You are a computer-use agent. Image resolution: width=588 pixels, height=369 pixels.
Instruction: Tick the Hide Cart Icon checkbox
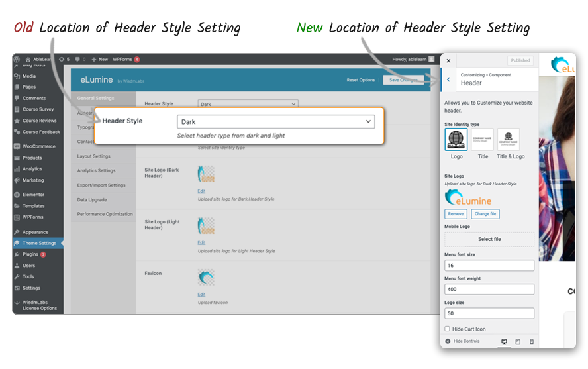[448, 329]
